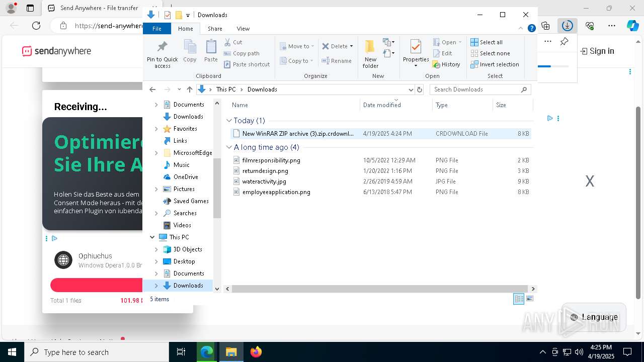Collapse the Today group
Screen dimensions: 644x362
pos(229,121)
